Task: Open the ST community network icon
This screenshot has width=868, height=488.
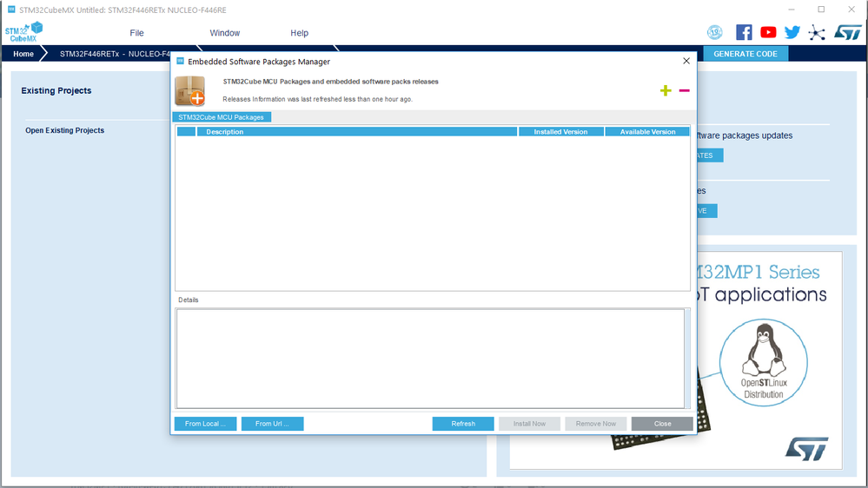Action: coord(816,33)
